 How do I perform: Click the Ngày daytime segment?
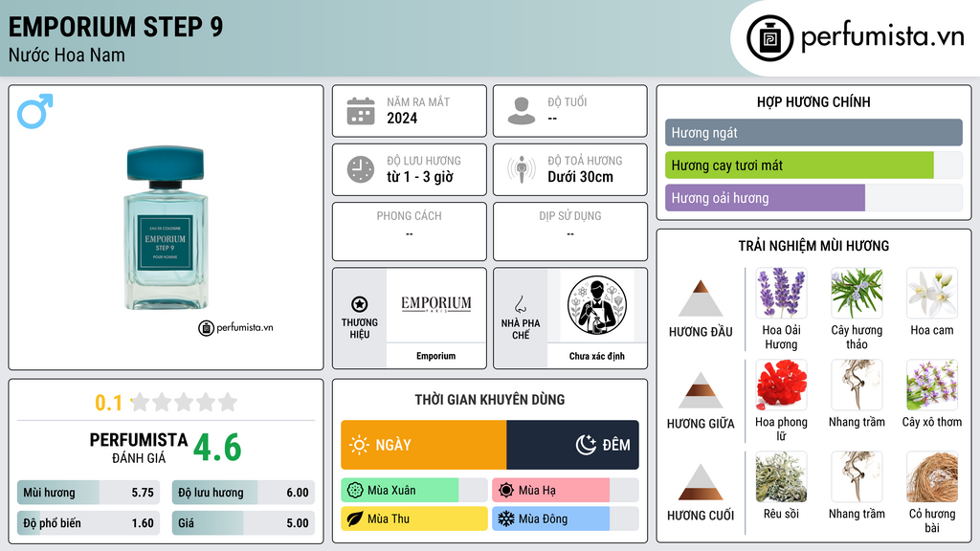tap(424, 445)
